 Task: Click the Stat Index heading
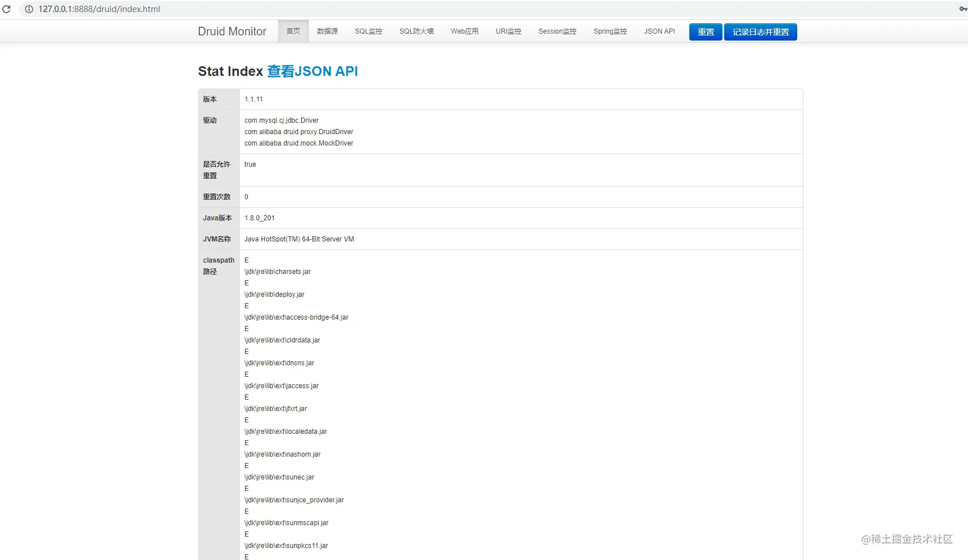(x=231, y=71)
